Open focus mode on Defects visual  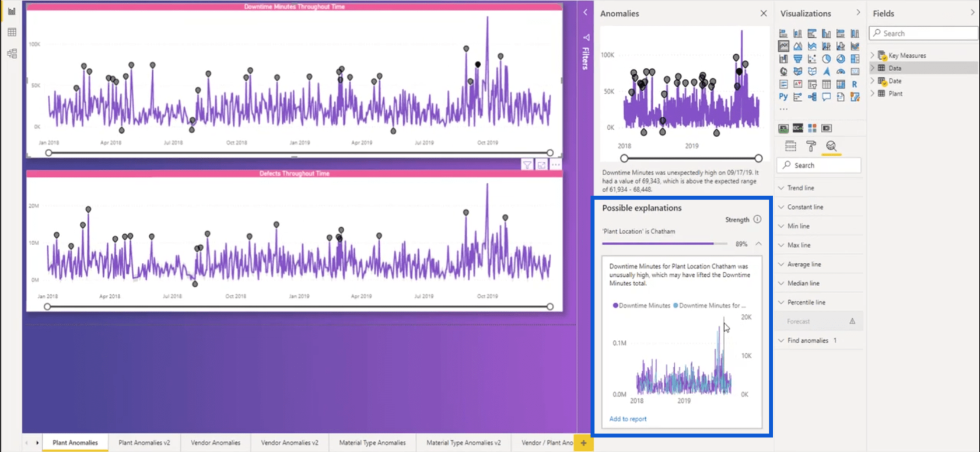[541, 165]
